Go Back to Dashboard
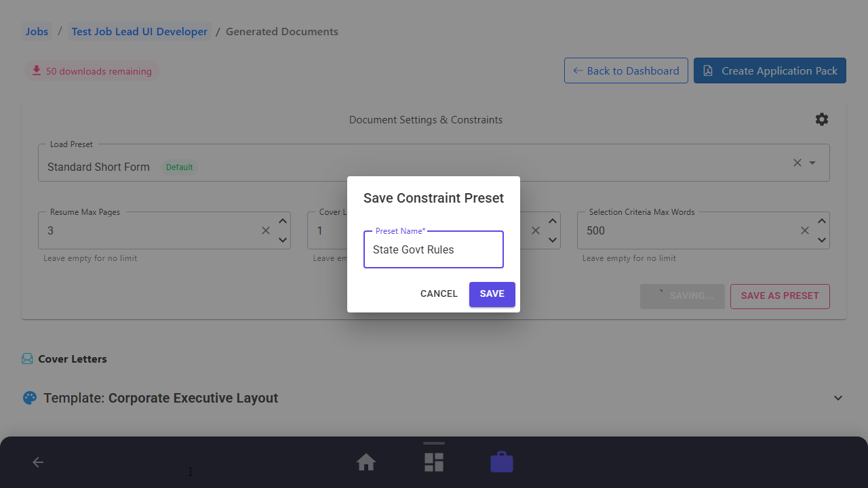 click(x=626, y=70)
